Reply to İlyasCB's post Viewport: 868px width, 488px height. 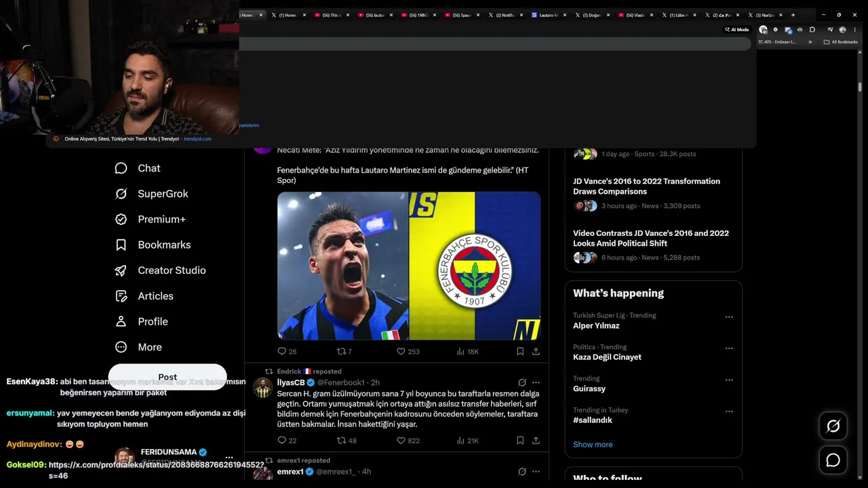coord(287,441)
